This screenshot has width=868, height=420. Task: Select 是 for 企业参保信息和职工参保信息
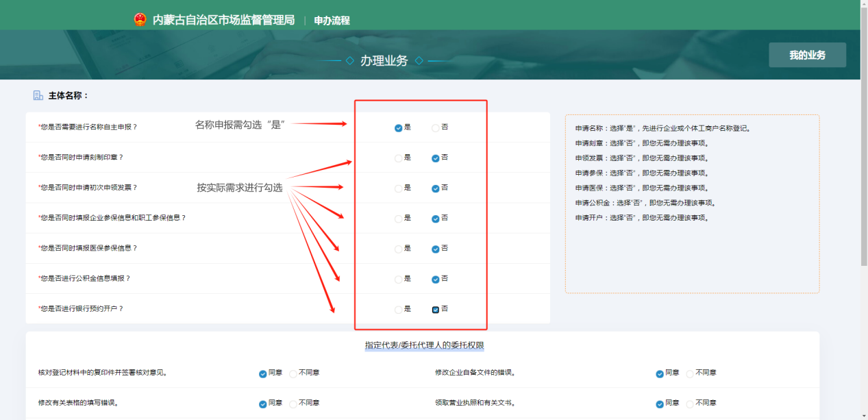click(x=399, y=219)
